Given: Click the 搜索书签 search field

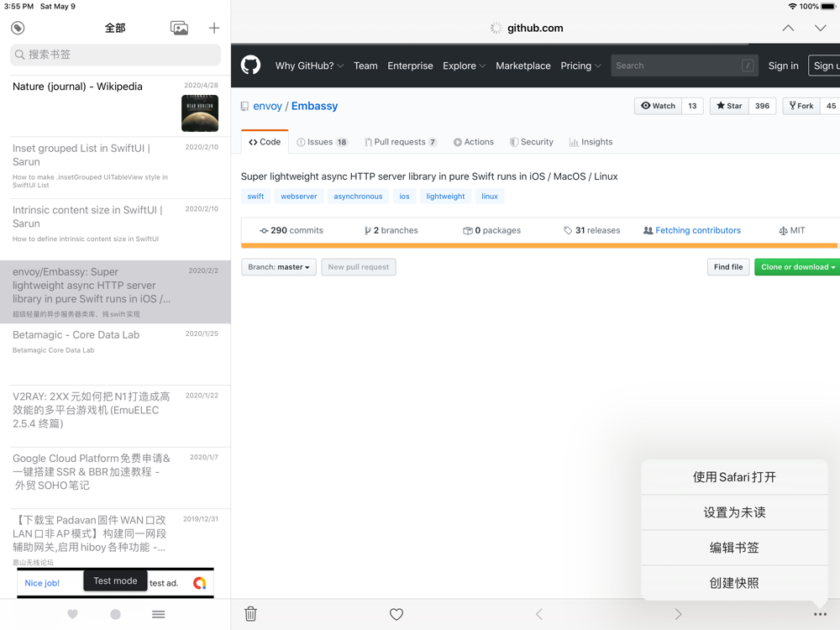Looking at the screenshot, I should click(x=115, y=55).
